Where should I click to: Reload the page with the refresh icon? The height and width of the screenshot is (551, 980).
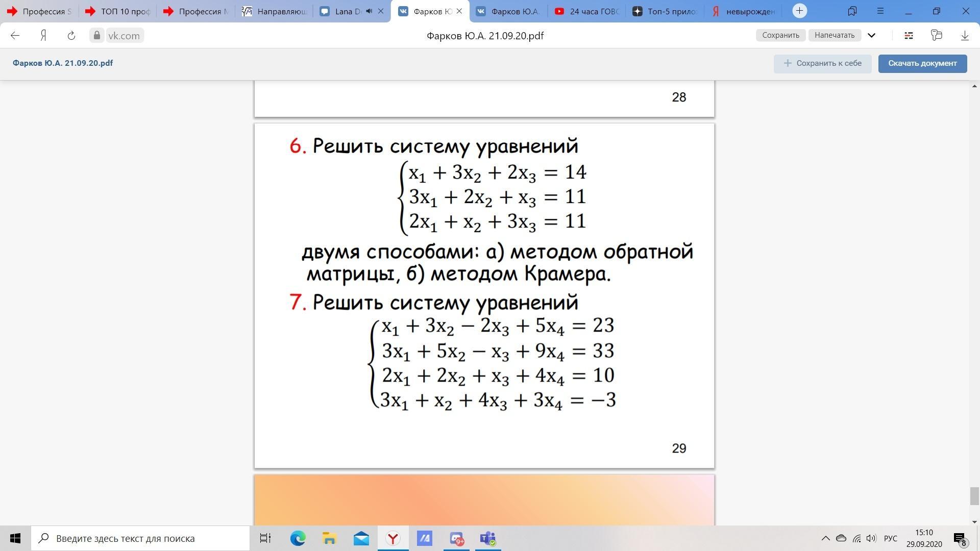[x=71, y=35]
